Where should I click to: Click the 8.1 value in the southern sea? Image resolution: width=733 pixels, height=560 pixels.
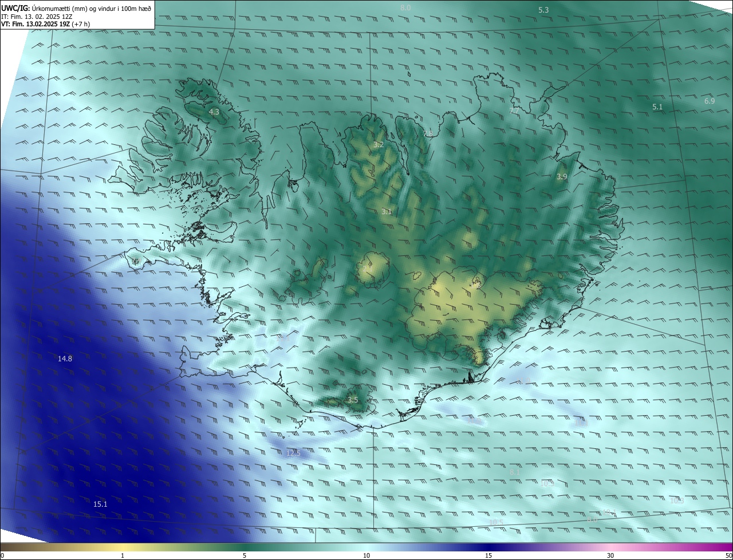pos(515,472)
